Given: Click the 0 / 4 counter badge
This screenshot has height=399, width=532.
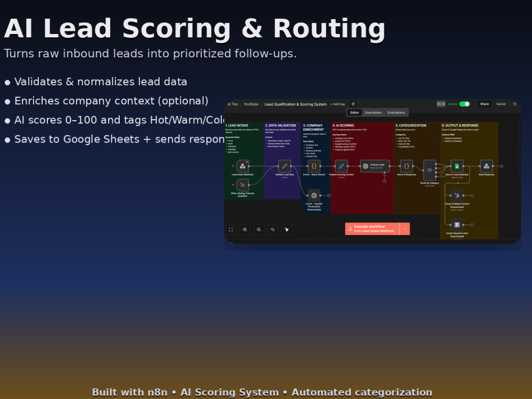Looking at the screenshot, I should (441, 104).
